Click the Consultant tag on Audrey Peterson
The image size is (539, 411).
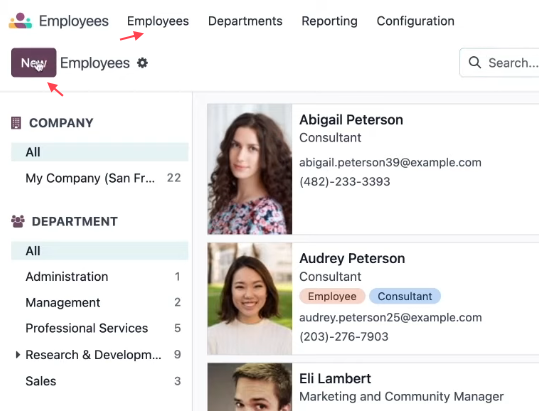tap(405, 296)
